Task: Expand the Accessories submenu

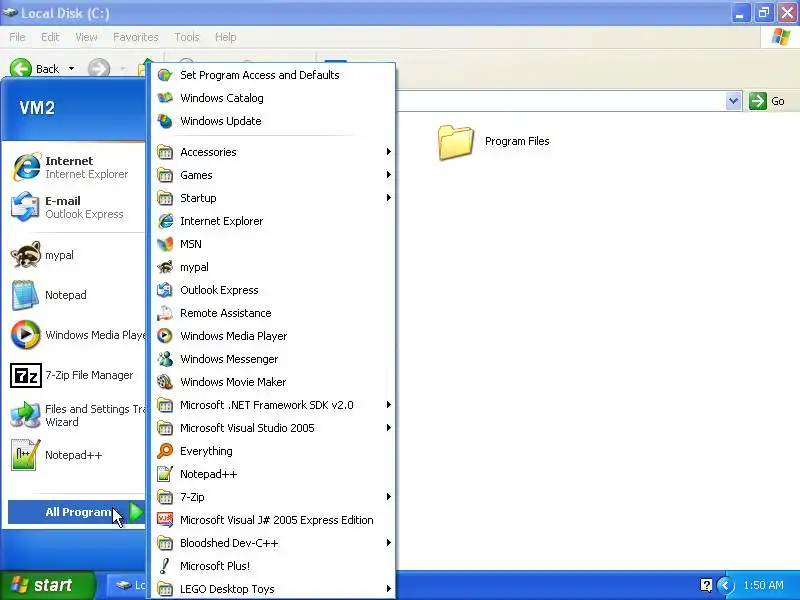Action: point(271,152)
